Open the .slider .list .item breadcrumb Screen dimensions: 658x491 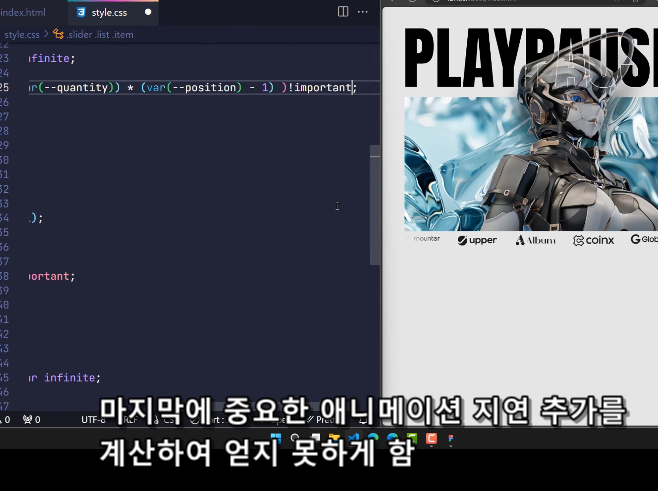(94, 35)
